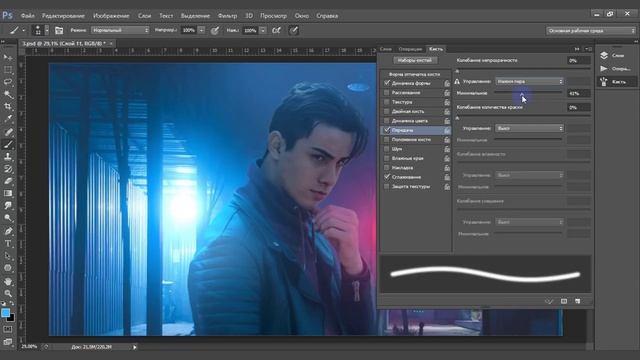Viewport: 640px width, 360px height.
Task: Uncheck Сглаживание checkbox
Action: (387, 177)
